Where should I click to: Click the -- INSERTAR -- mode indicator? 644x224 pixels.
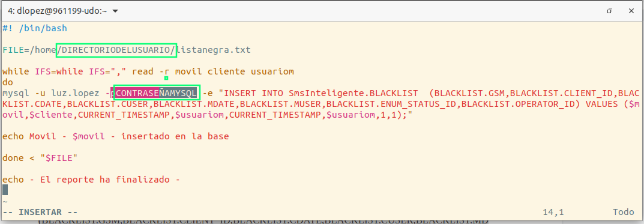tap(40, 212)
